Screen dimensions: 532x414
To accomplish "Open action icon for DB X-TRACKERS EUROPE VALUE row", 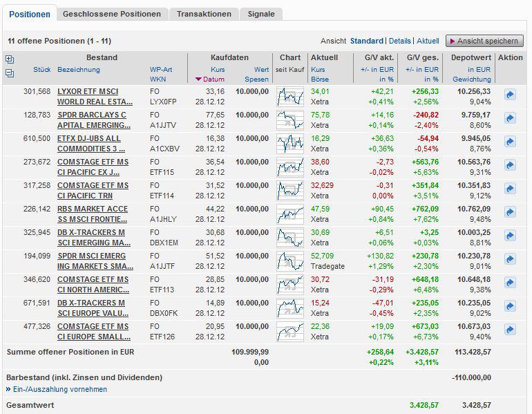I will tap(510, 306).
